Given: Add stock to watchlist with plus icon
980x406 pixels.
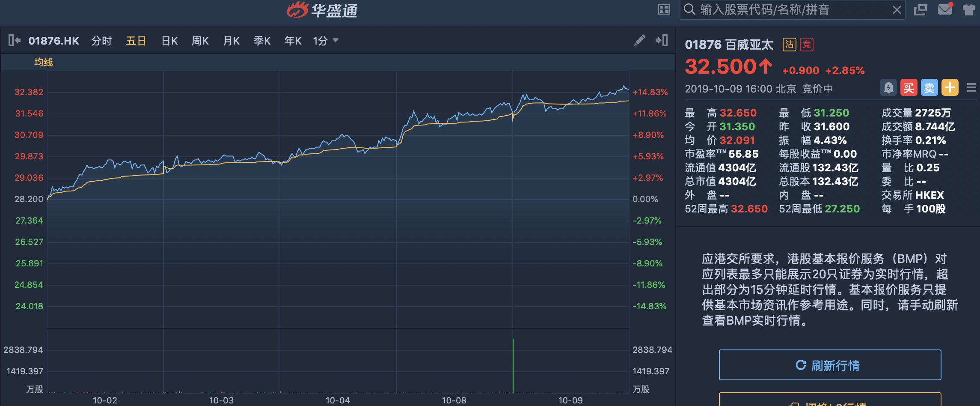Looking at the screenshot, I should pyautogui.click(x=950, y=88).
